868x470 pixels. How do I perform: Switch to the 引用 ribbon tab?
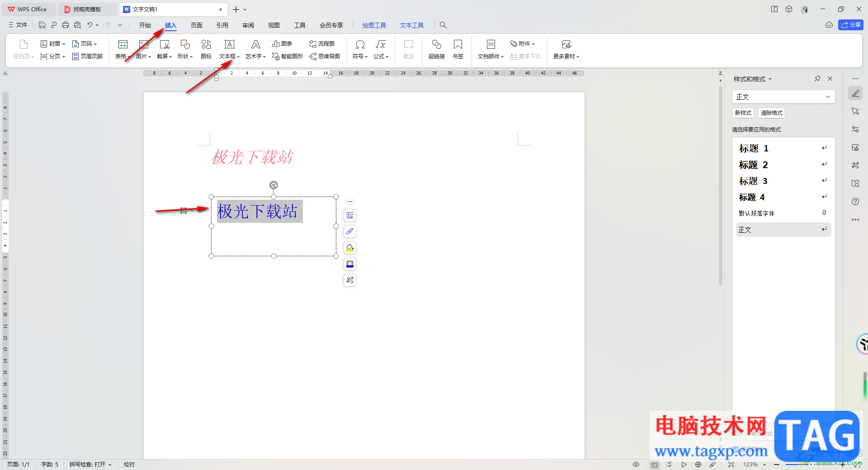point(222,25)
